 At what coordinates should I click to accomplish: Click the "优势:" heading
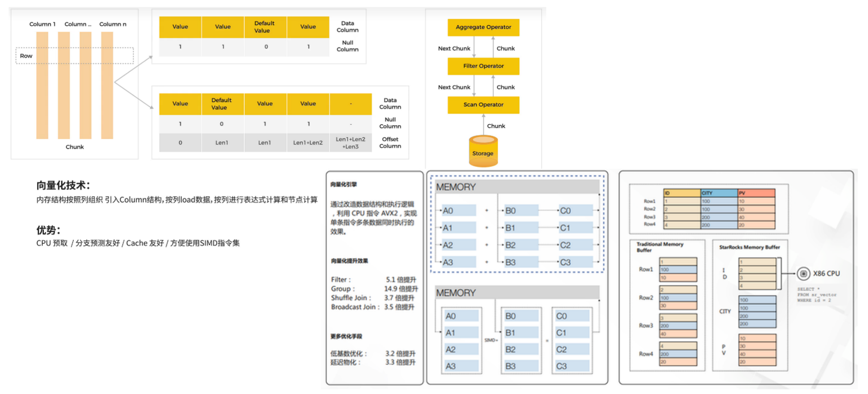[48, 230]
